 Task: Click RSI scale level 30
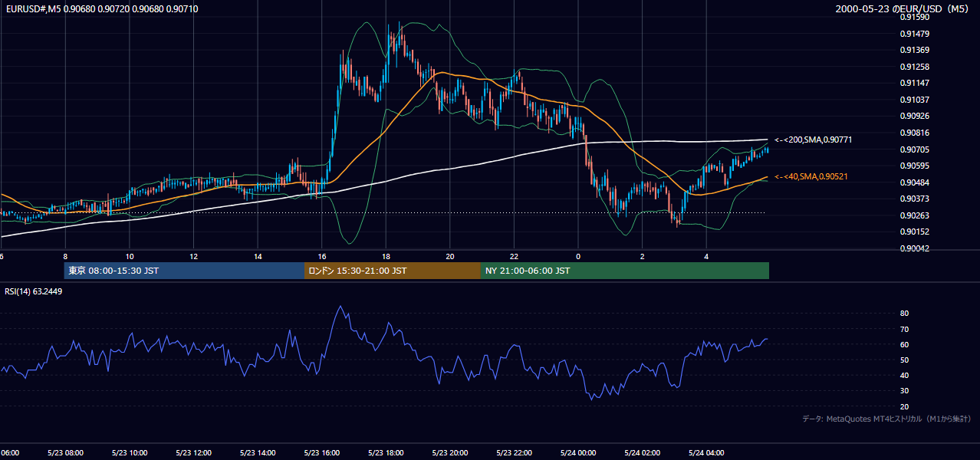(x=904, y=391)
